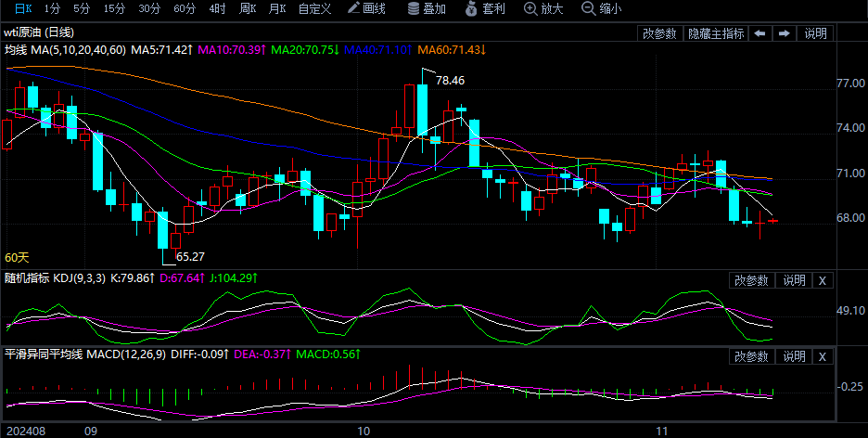Viewport: 868px width, 438px height.
Task: Click the 65.27 low price marker
Action: pyautogui.click(x=190, y=256)
